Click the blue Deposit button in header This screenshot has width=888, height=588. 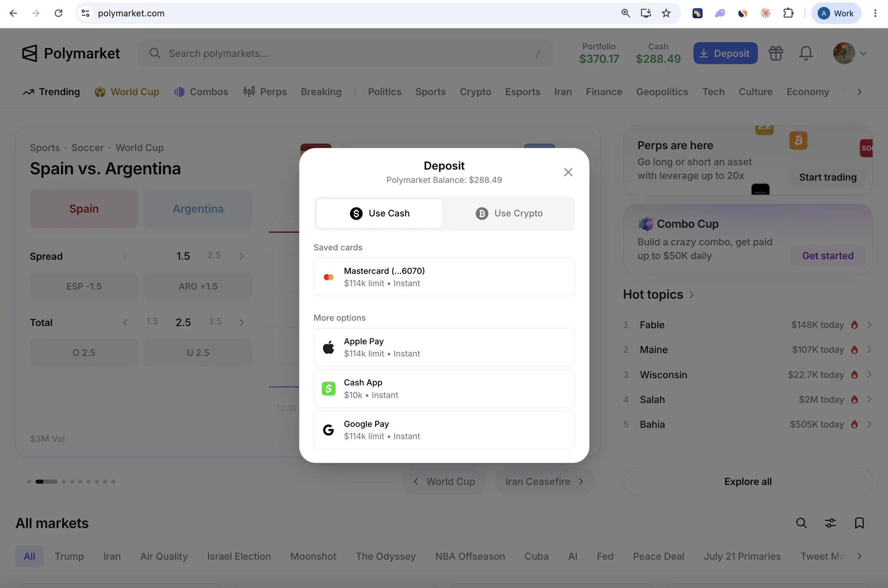[x=725, y=53]
